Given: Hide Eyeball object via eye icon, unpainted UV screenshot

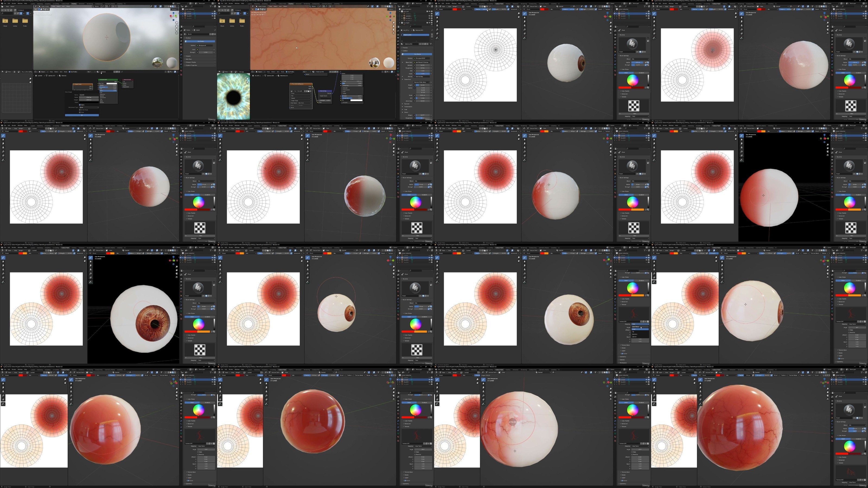Looking at the screenshot, I should pyautogui.click(x=646, y=14).
